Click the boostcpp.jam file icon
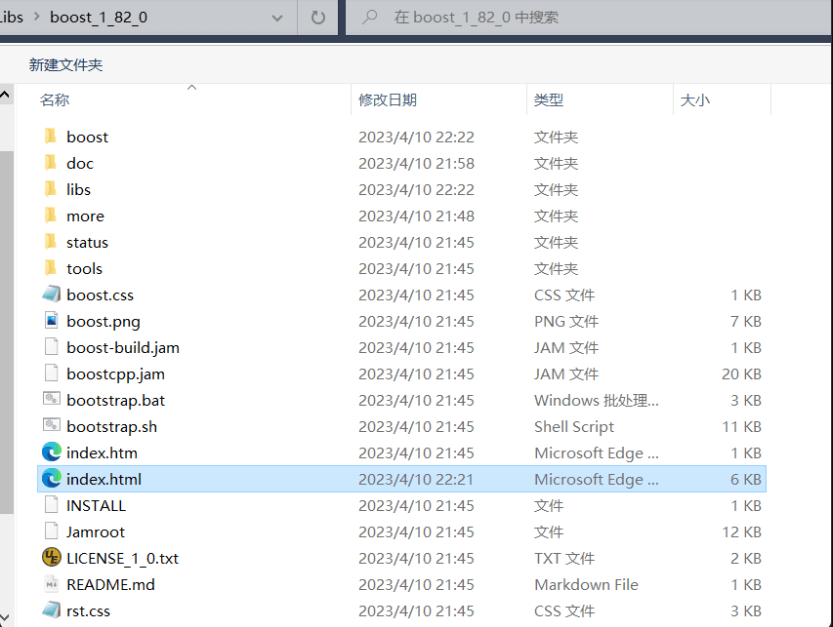833x627 pixels. (52, 373)
